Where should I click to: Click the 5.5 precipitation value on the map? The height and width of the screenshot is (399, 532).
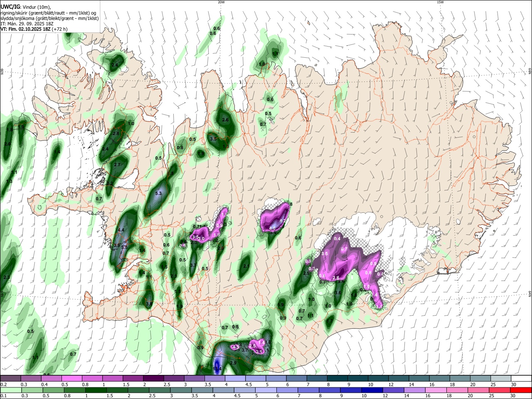[x=124, y=247]
